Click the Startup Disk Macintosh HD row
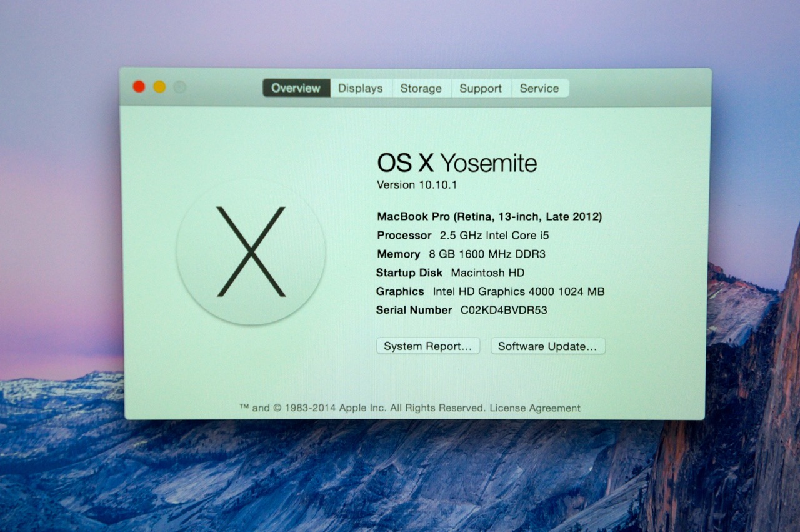Screen dimensions: 800x532 tap(450, 273)
